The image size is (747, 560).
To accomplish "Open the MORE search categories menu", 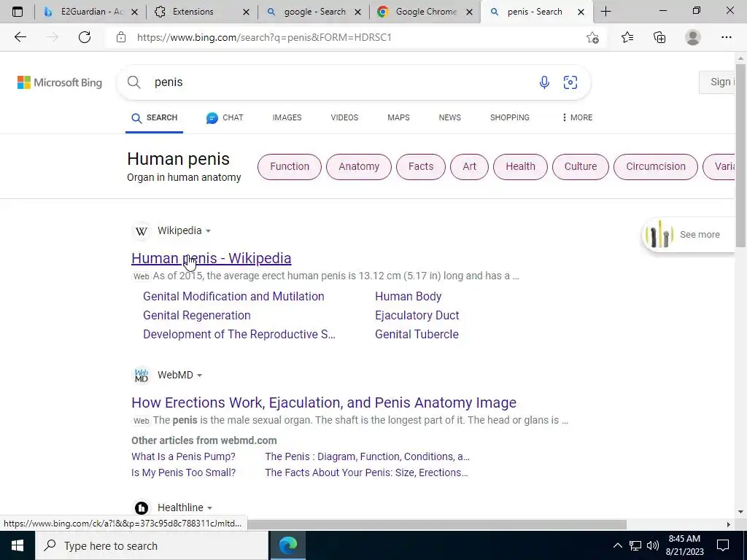I will (577, 117).
